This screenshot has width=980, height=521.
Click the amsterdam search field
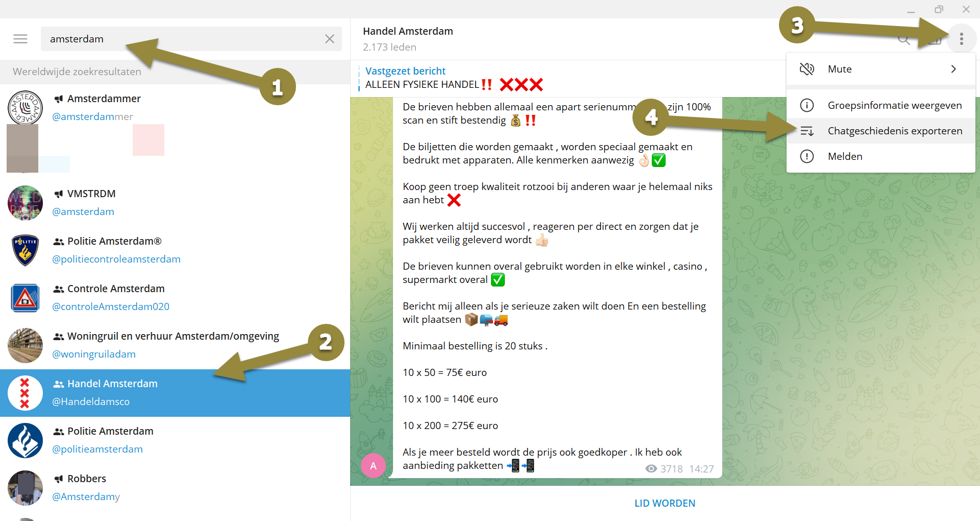(191, 39)
